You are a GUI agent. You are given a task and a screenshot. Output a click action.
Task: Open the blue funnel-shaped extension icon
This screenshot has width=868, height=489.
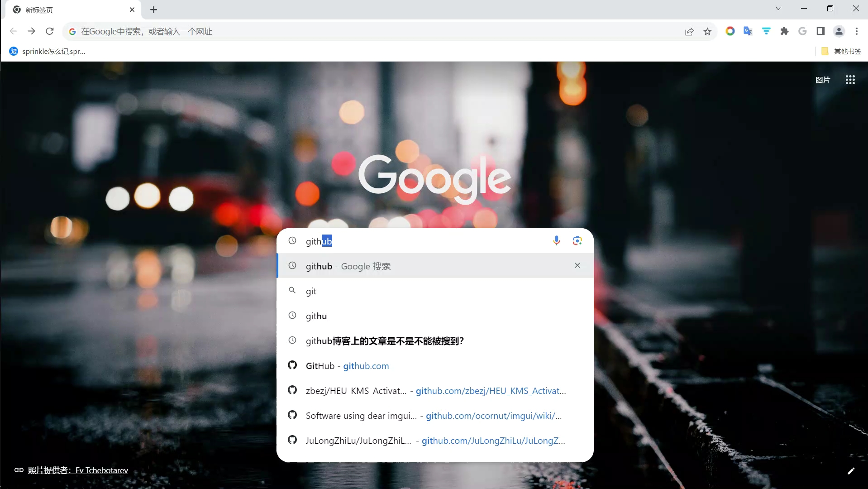(x=766, y=31)
